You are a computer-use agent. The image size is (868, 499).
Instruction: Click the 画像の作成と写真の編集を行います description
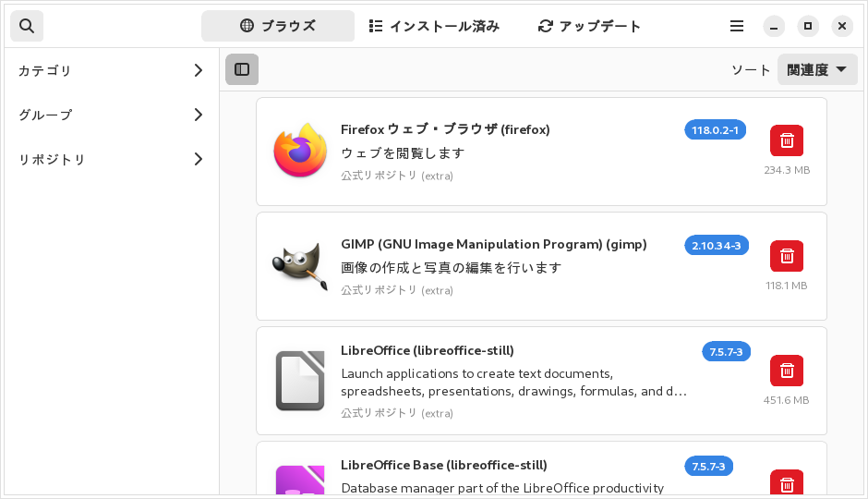click(x=452, y=267)
